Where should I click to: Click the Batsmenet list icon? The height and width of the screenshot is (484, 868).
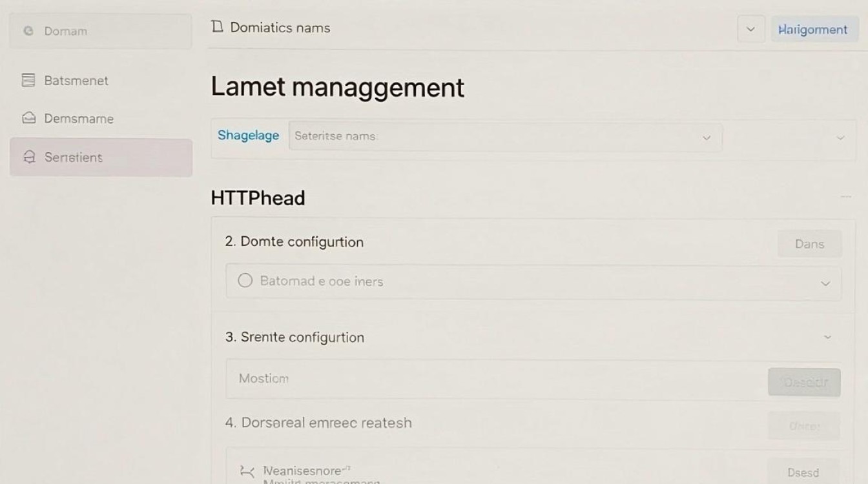click(28, 81)
